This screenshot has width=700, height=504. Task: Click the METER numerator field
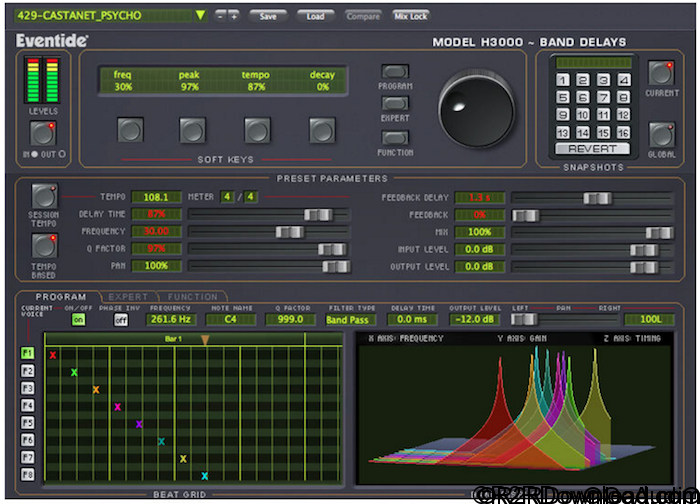pyautogui.click(x=227, y=196)
